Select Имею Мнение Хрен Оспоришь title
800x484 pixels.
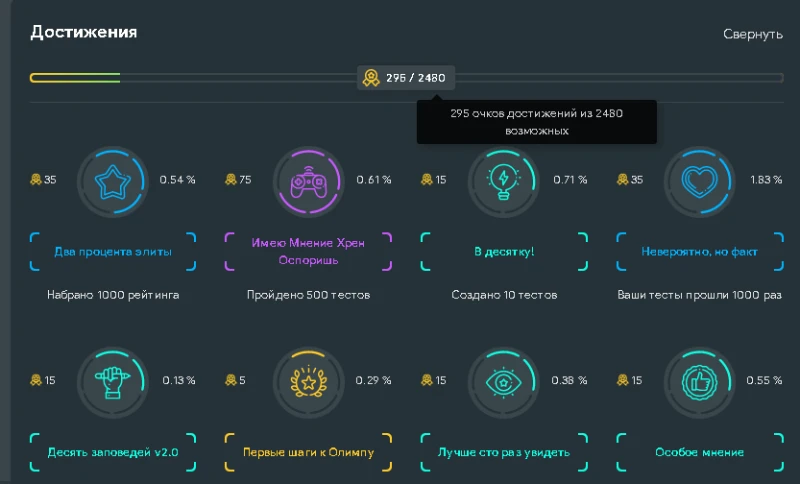coord(308,251)
